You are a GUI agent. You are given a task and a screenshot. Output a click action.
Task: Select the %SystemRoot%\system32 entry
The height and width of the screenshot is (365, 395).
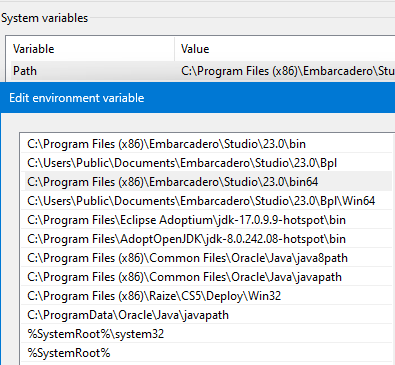coord(207,334)
